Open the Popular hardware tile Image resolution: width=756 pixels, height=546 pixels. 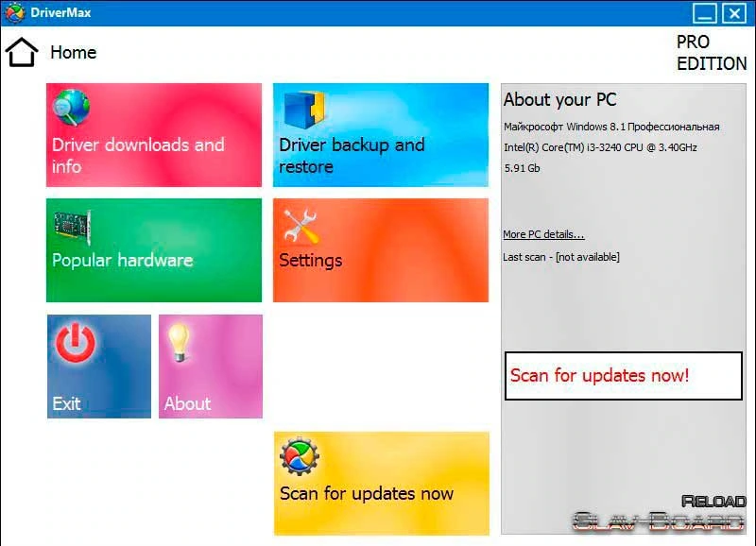154,250
